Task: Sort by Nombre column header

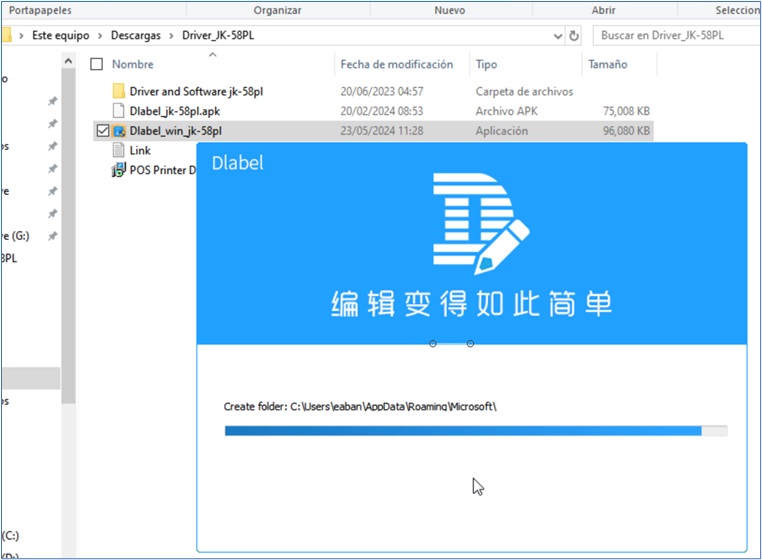Action: pos(133,64)
